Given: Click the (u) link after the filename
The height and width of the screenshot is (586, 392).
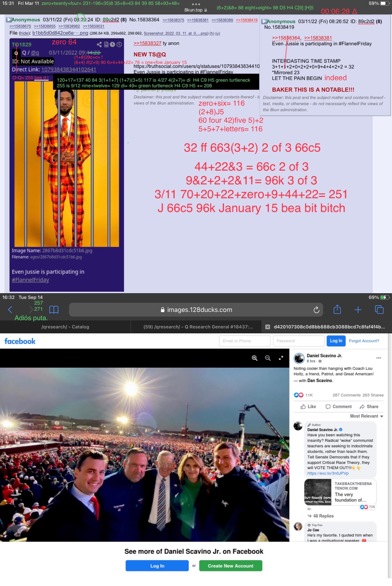Looking at the screenshot, I should 217,33.
